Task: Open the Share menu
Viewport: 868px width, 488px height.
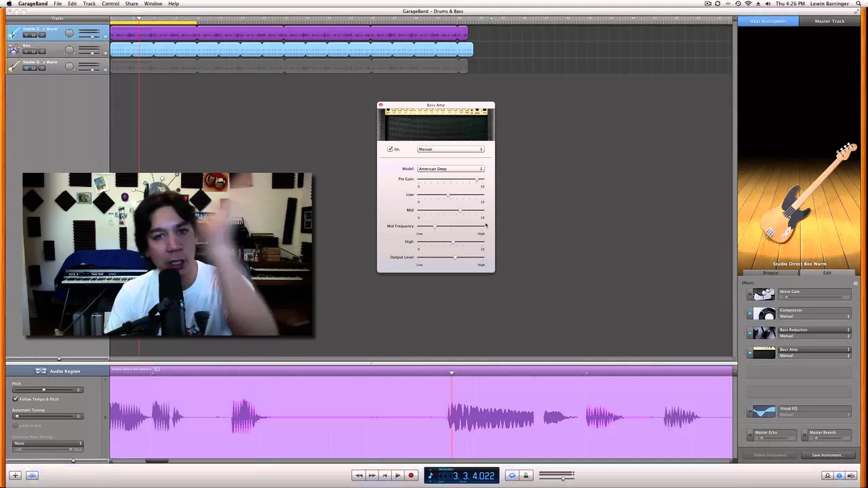Action: point(132,3)
